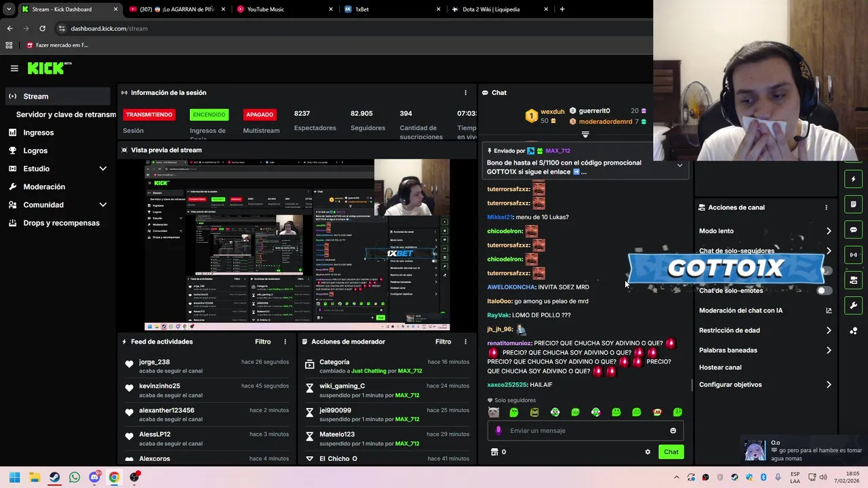Open Palabras baneadas arrow
The height and width of the screenshot is (488, 868).
(829, 350)
